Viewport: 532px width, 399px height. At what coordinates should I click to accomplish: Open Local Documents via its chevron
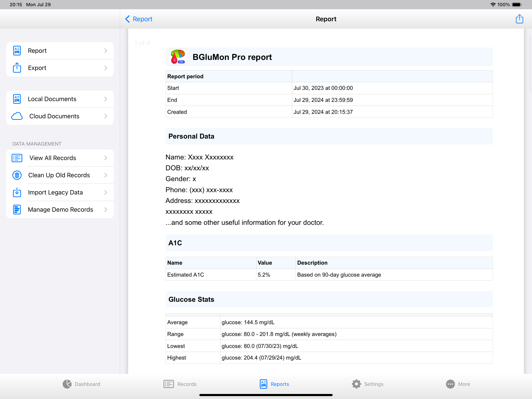[x=106, y=99]
